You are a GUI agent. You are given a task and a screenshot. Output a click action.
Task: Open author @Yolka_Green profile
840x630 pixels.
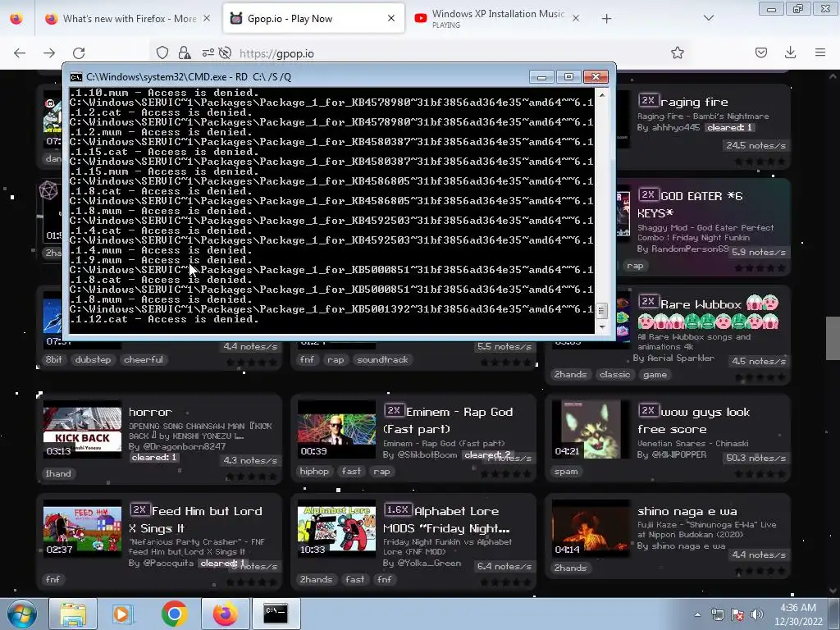click(428, 563)
